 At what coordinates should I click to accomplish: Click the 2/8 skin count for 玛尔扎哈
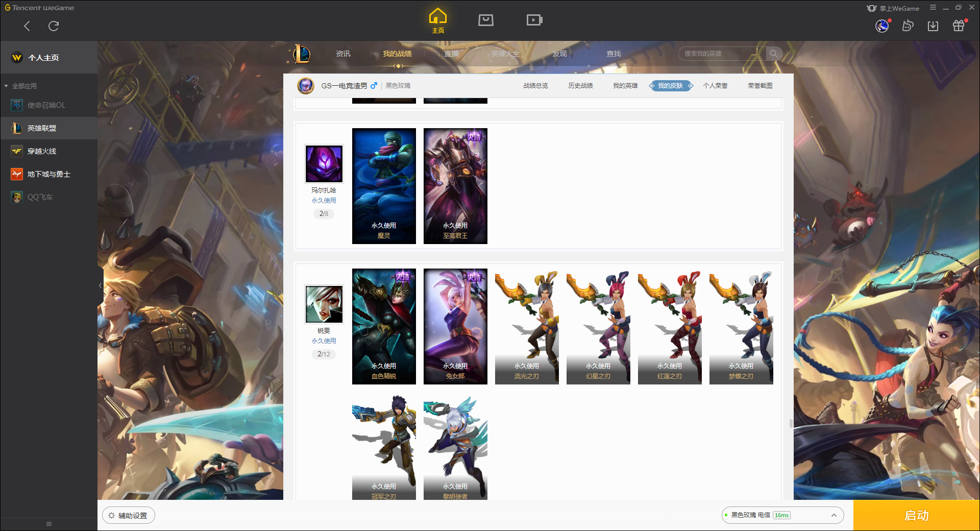click(324, 213)
